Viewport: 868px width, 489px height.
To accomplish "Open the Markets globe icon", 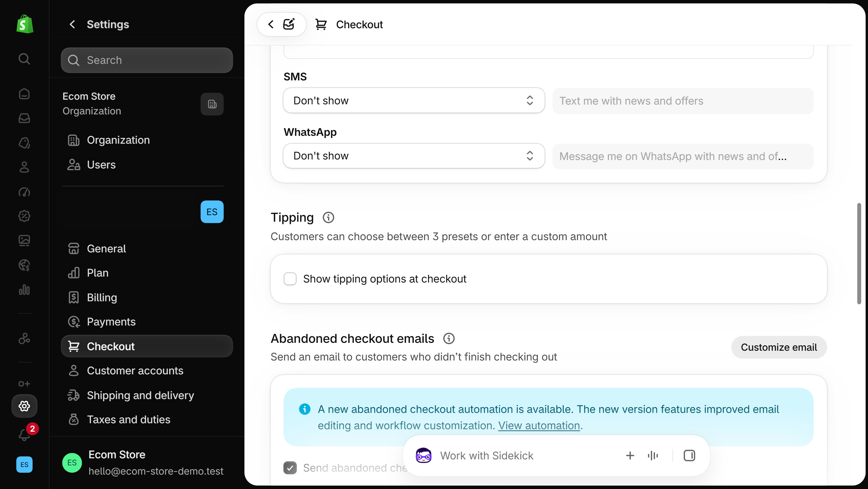I will [x=24, y=265].
